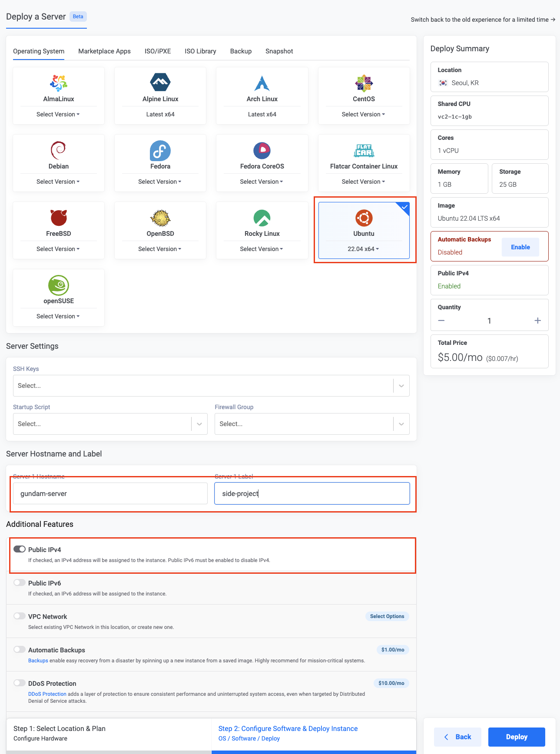This screenshot has width=560, height=754.
Task: Click Select Options for VPC Network
Action: (387, 616)
